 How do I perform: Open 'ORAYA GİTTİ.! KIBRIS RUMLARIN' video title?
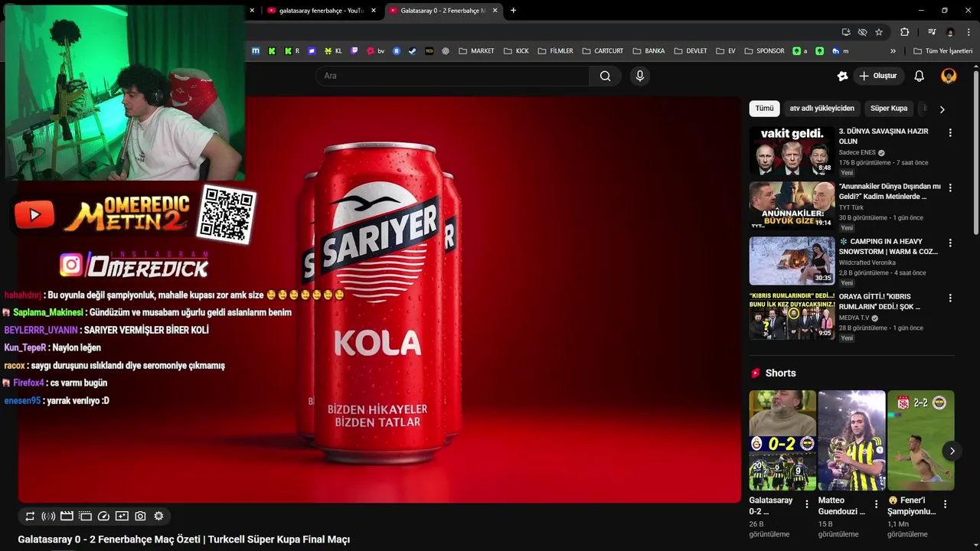pos(880,302)
